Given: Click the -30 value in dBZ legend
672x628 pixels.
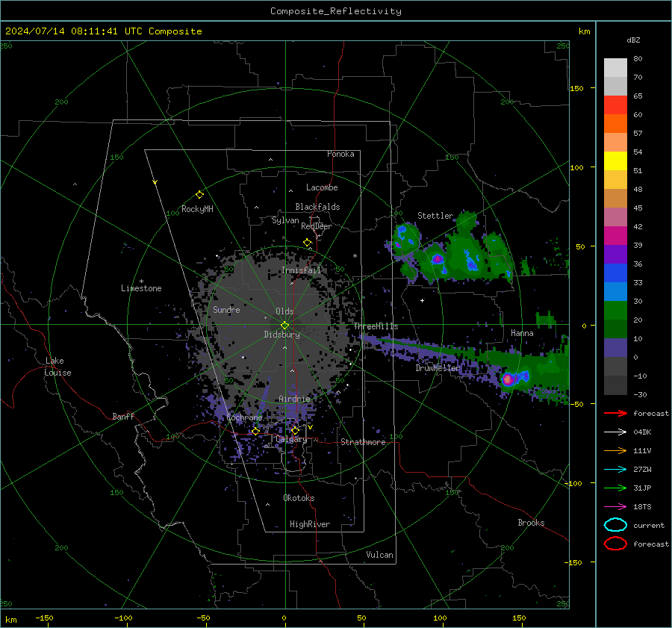Looking at the screenshot, I should click(x=640, y=394).
